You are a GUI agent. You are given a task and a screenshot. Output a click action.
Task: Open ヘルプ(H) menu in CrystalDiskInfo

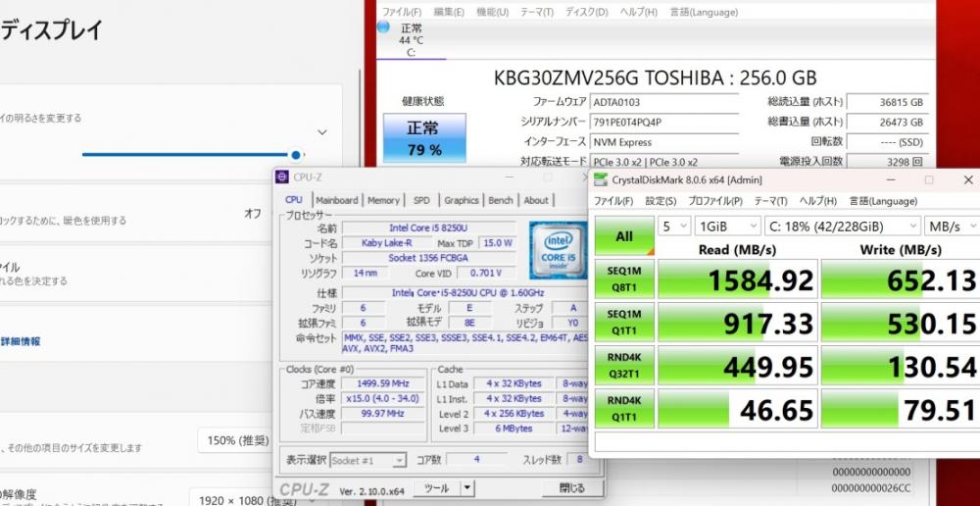638,12
